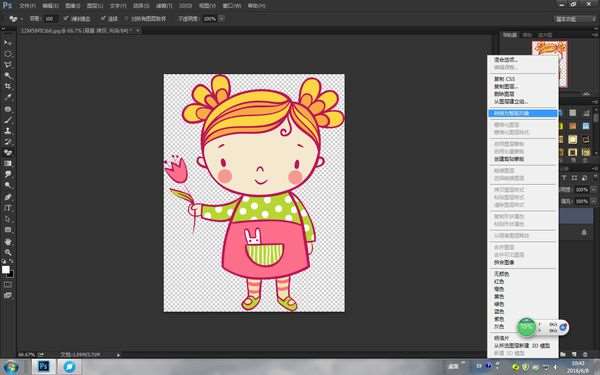The width and height of the screenshot is (600, 375).
Task: Select the Path Selection tool
Action: 8,219
